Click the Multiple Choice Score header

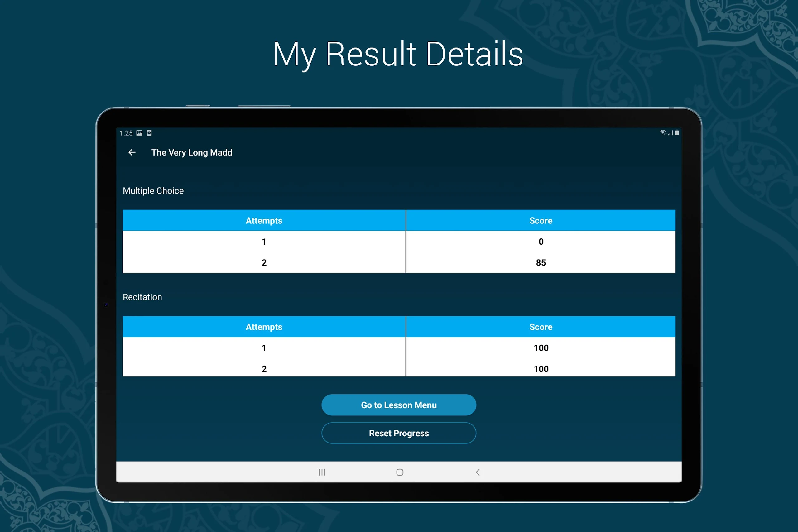(541, 221)
